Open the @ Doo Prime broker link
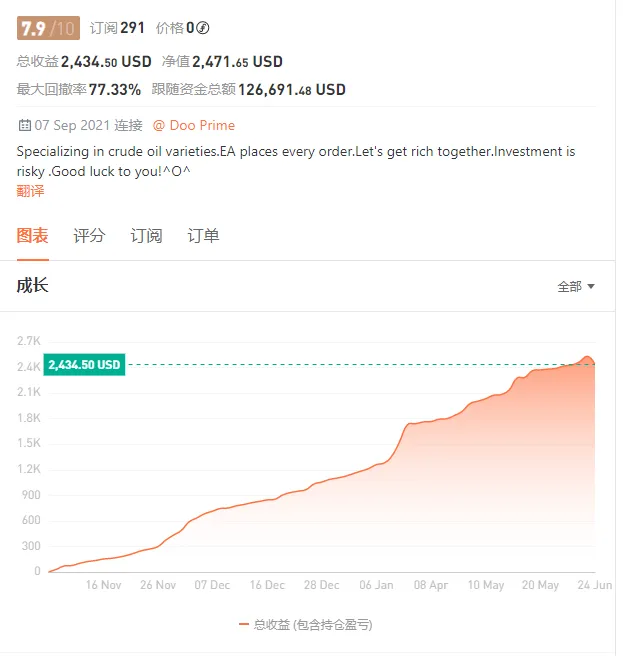Screen dimensions: 623x656 (x=194, y=125)
